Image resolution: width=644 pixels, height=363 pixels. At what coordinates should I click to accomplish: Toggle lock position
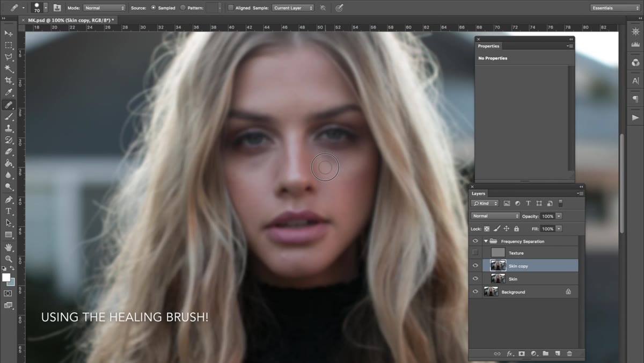point(506,229)
